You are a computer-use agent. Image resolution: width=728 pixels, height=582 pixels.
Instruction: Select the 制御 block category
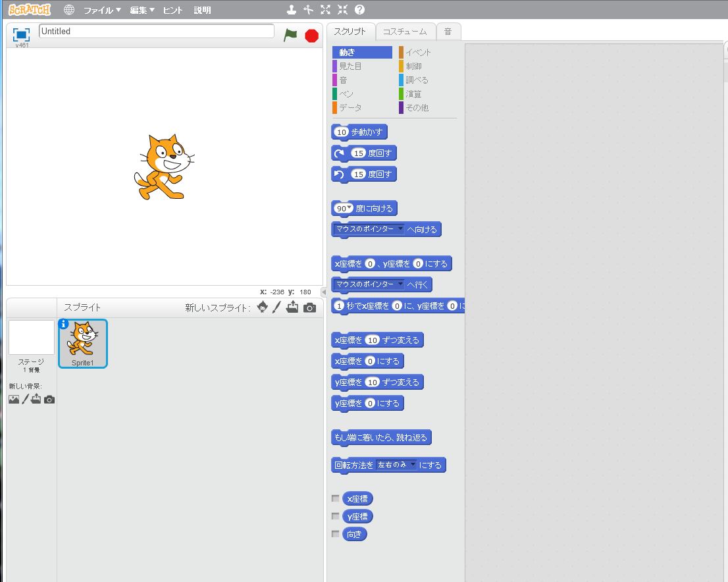(x=413, y=66)
